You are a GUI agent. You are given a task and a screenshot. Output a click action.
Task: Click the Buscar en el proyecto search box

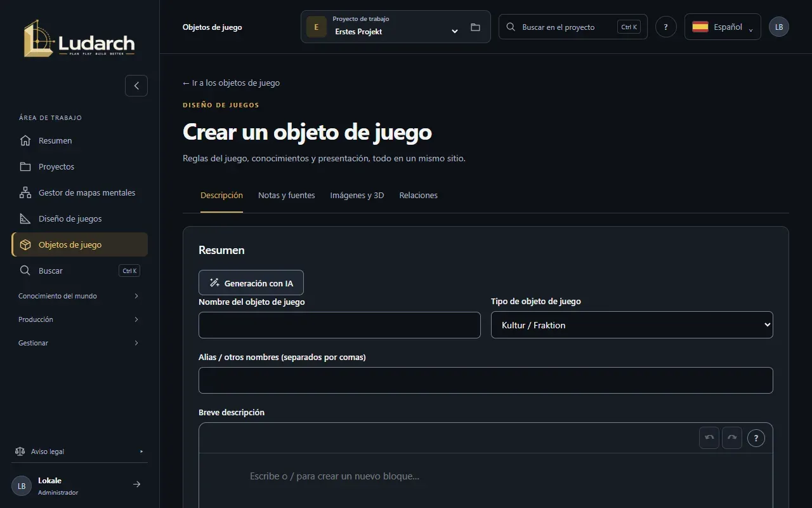click(x=573, y=27)
